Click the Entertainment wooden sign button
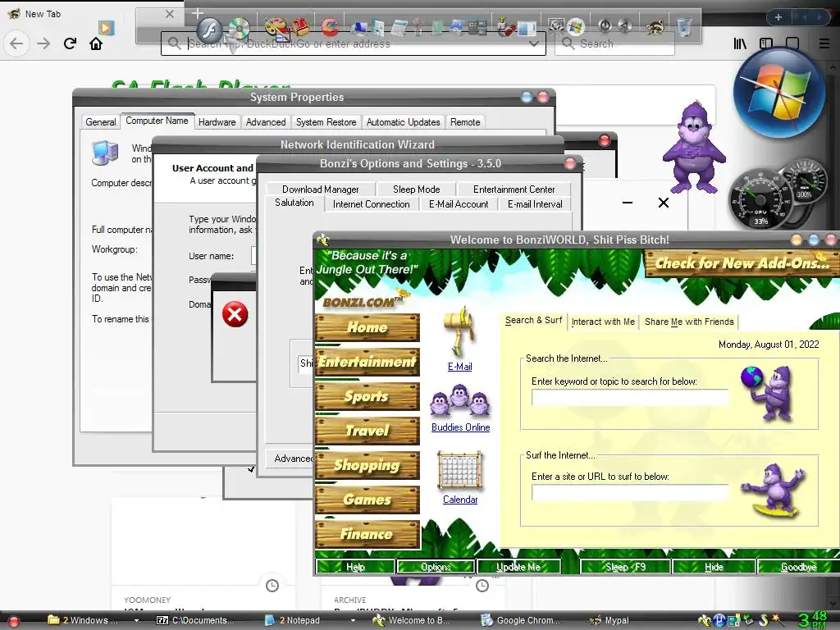 pyautogui.click(x=367, y=362)
